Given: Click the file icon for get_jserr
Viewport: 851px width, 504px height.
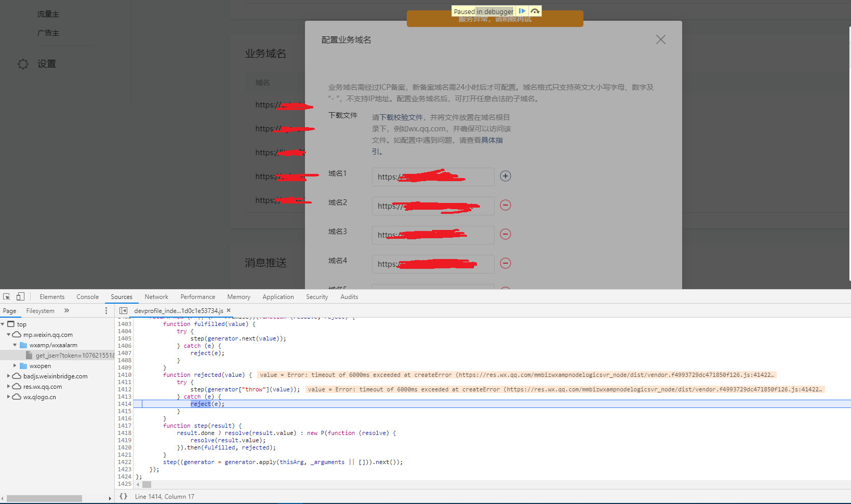Looking at the screenshot, I should tap(30, 355).
